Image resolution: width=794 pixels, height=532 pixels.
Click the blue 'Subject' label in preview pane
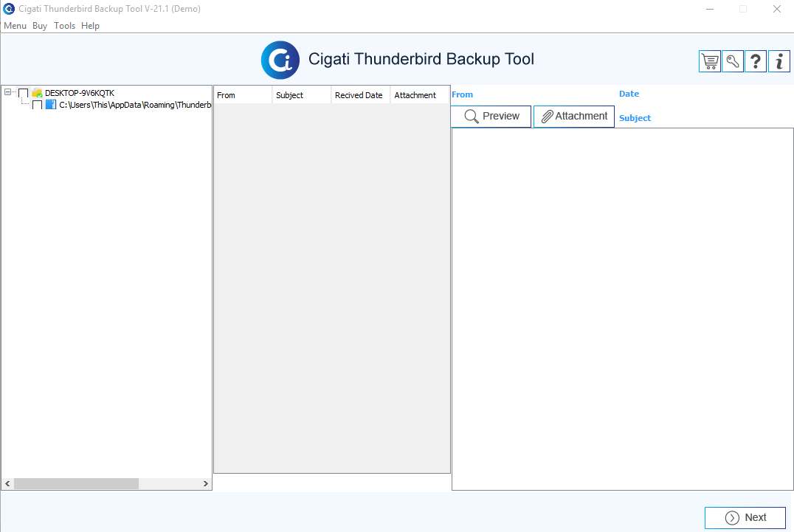pos(635,118)
